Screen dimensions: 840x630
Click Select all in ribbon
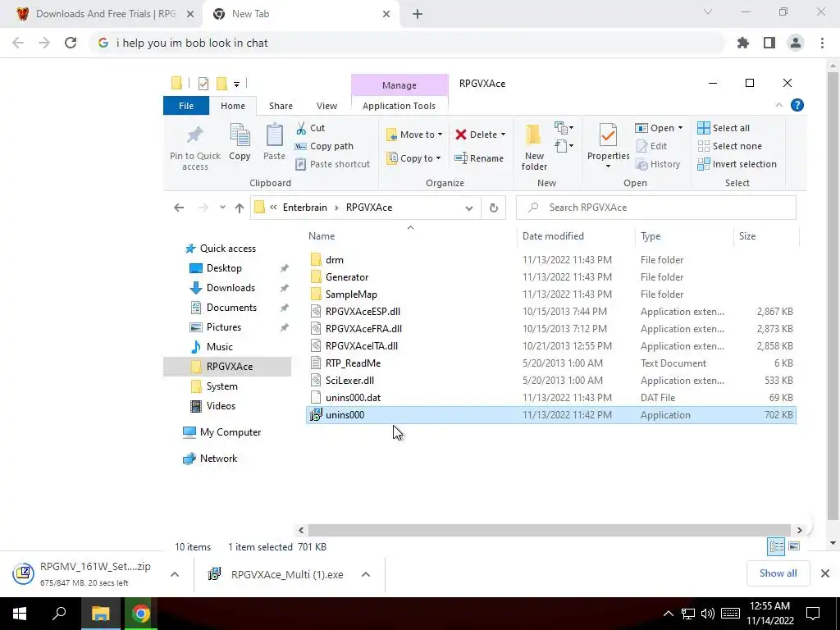724,128
